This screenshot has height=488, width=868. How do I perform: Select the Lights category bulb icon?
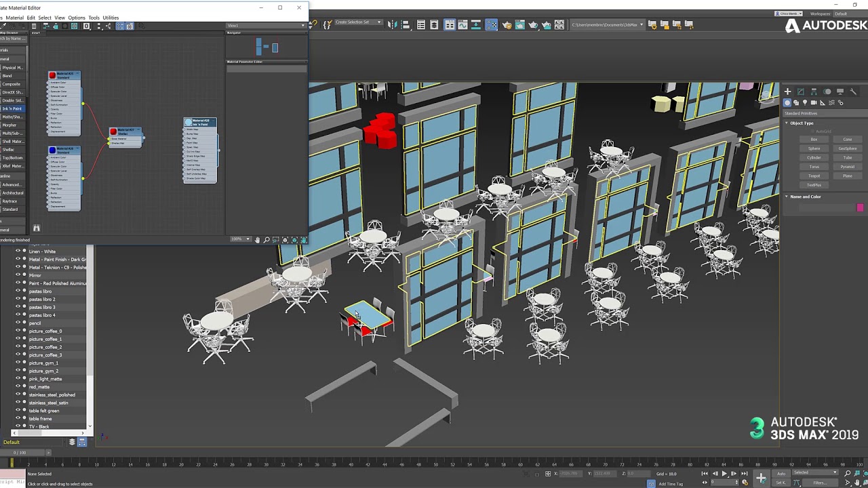coord(805,103)
